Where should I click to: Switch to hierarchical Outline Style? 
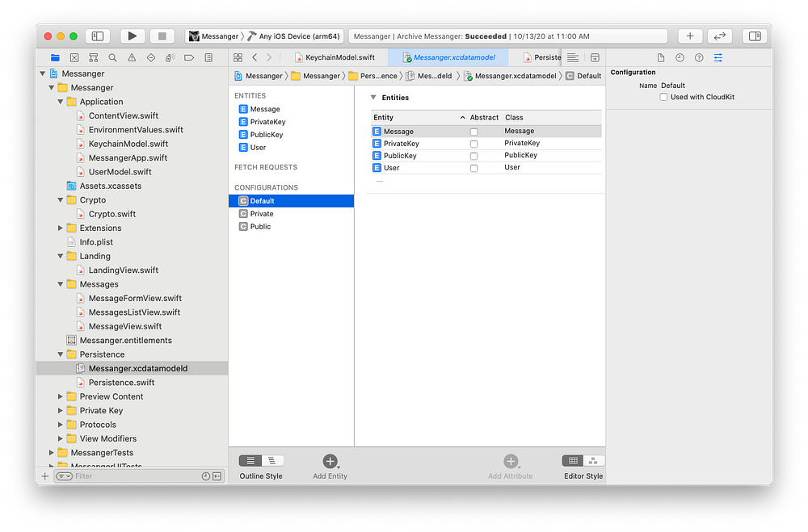(x=272, y=460)
